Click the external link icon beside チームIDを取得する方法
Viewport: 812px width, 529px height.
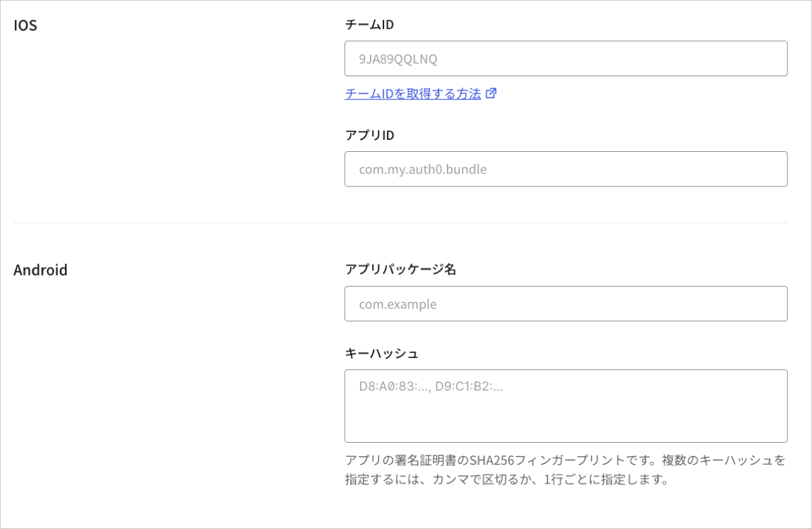(x=492, y=93)
